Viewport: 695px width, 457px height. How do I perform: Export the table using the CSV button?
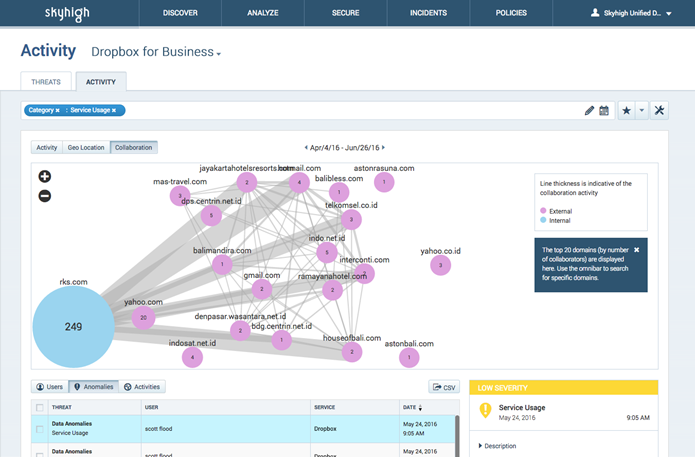point(443,386)
